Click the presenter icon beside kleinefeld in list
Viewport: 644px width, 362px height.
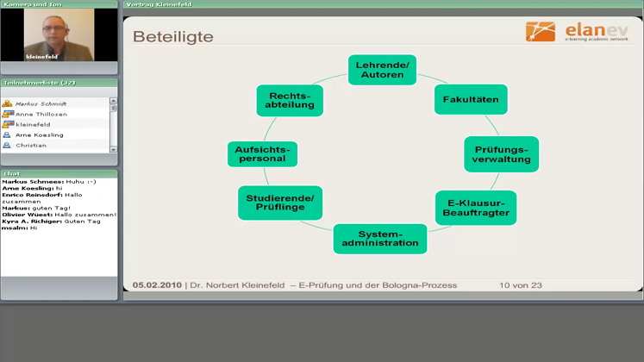(8, 124)
